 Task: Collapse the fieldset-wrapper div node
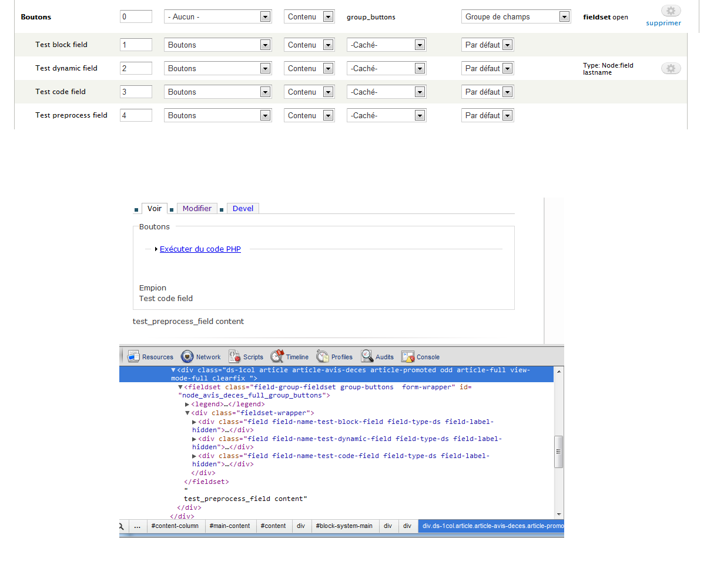tap(187, 413)
